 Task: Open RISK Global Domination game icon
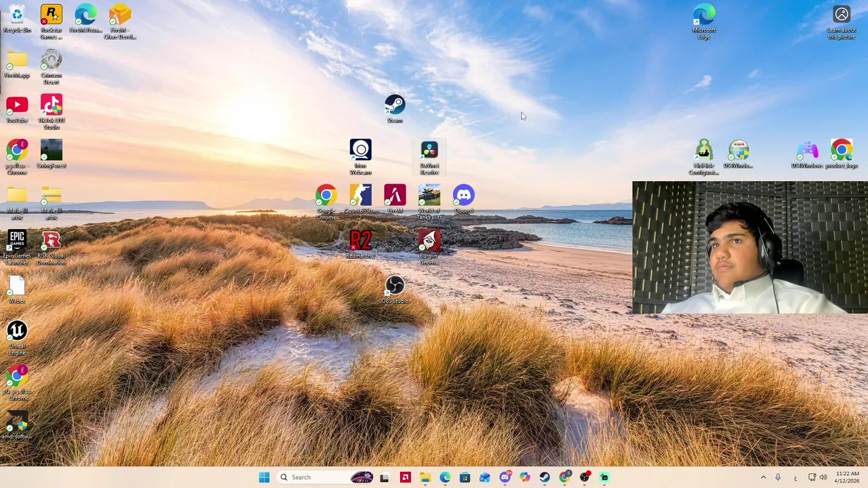tap(51, 248)
